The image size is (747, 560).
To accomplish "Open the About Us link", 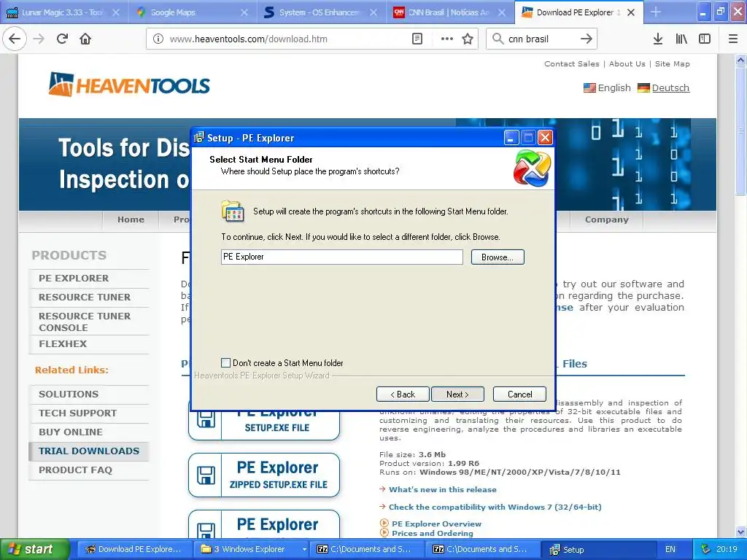I will coord(627,64).
